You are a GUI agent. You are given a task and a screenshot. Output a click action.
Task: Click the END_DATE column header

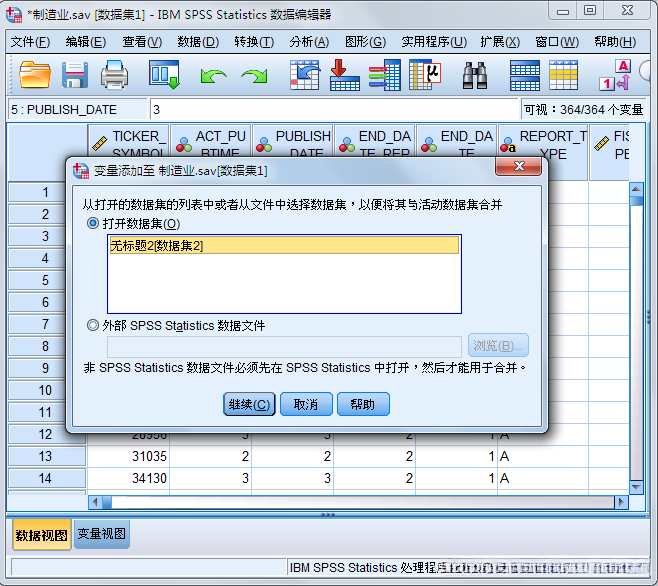click(457, 141)
